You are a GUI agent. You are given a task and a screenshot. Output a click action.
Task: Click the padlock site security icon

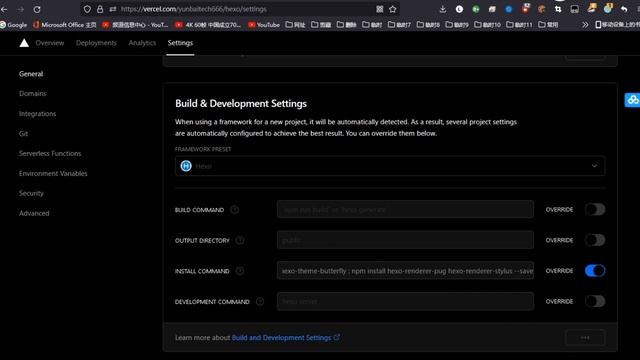pyautogui.click(x=100, y=9)
